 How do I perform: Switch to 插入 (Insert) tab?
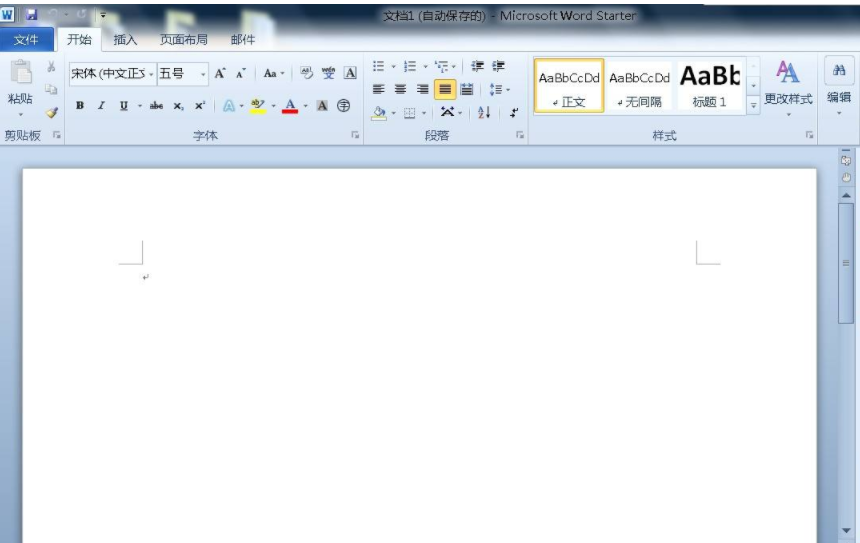point(125,39)
